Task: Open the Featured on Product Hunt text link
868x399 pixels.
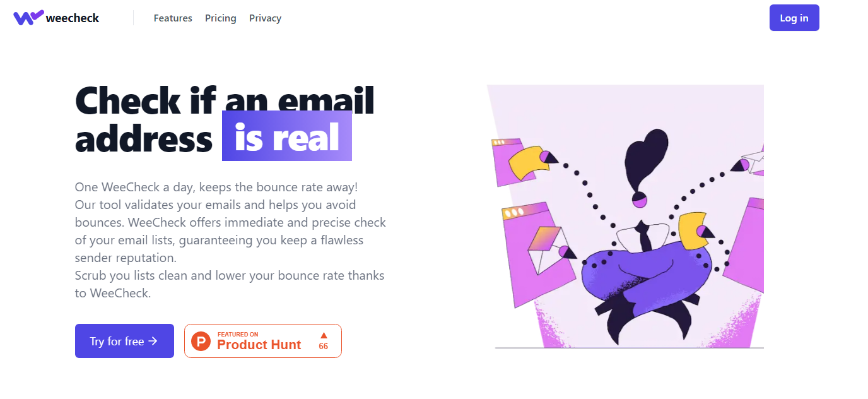Action: click(x=259, y=342)
